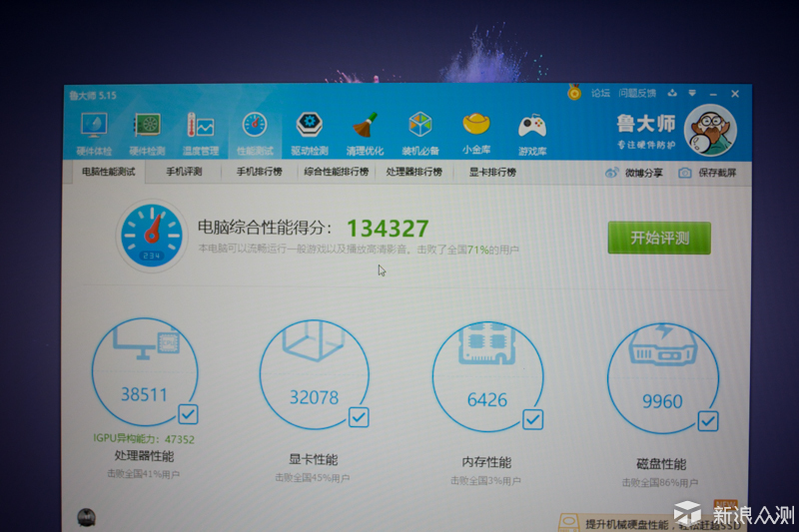Viewport: 799px width, 532px height.
Task: Uncheck the 内存性能 test checkbox
Action: [533, 419]
